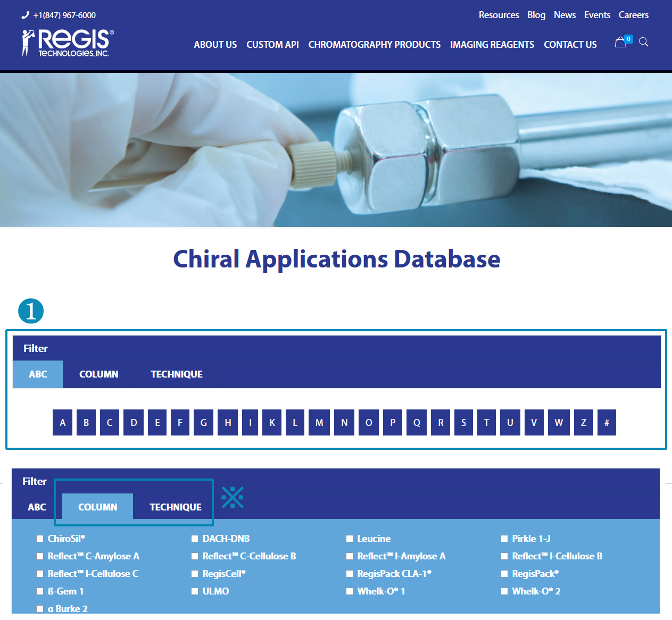Check the RegisPack checkbox

click(x=504, y=574)
